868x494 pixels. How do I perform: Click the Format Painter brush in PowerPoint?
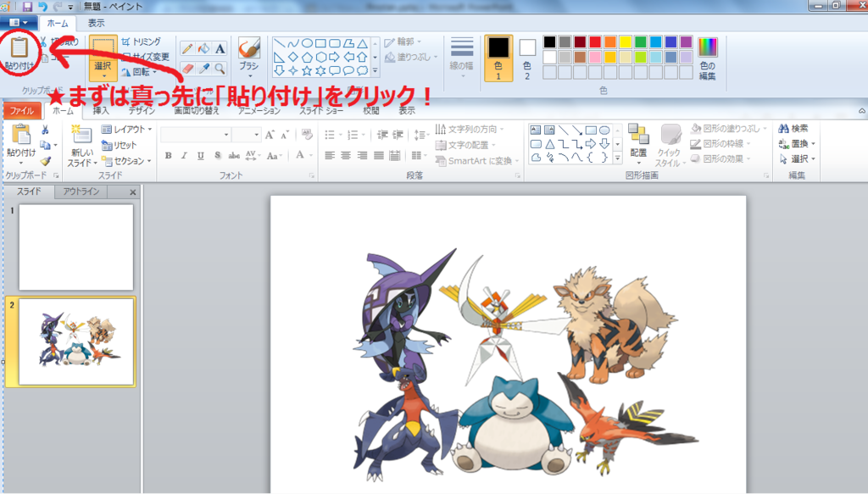[46, 161]
